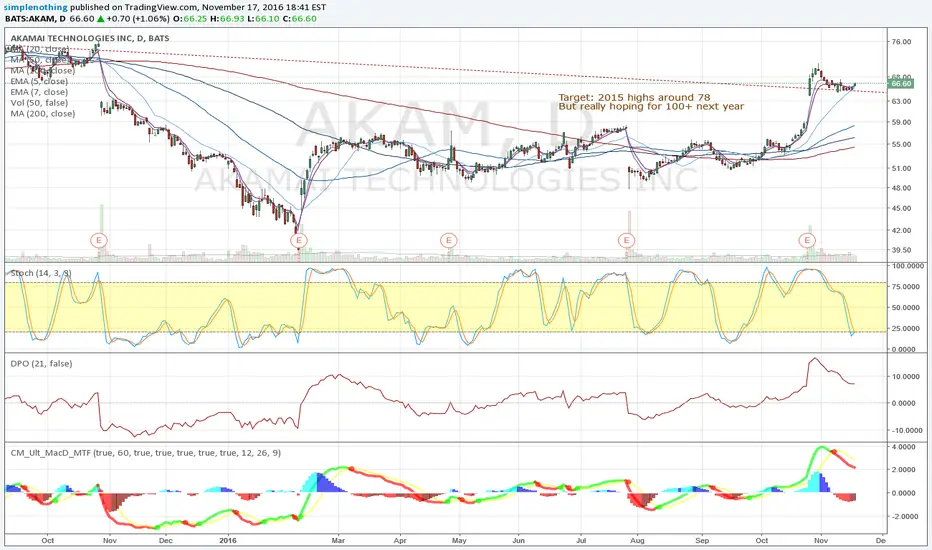Click the BATS:AKAM, D symbol text

(36, 19)
